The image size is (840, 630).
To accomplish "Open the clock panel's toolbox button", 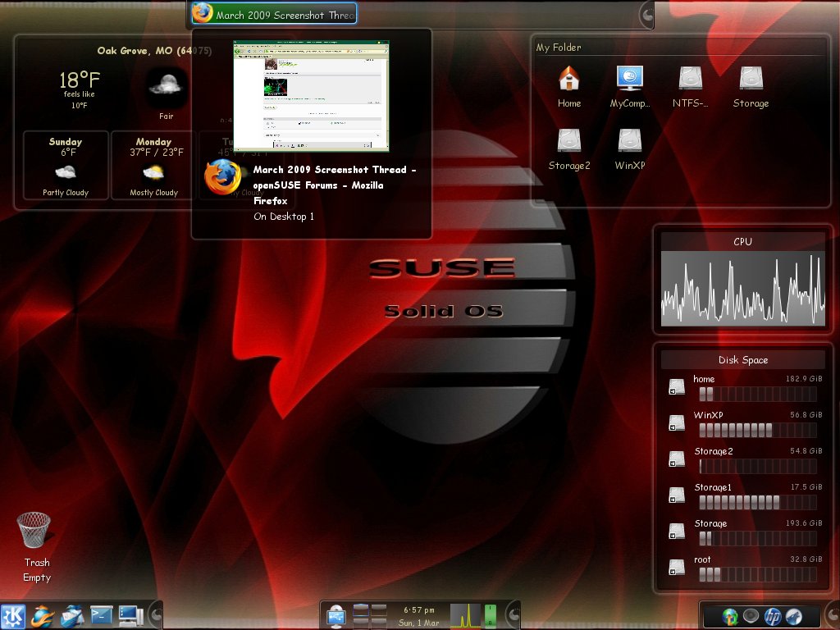I will 514,615.
